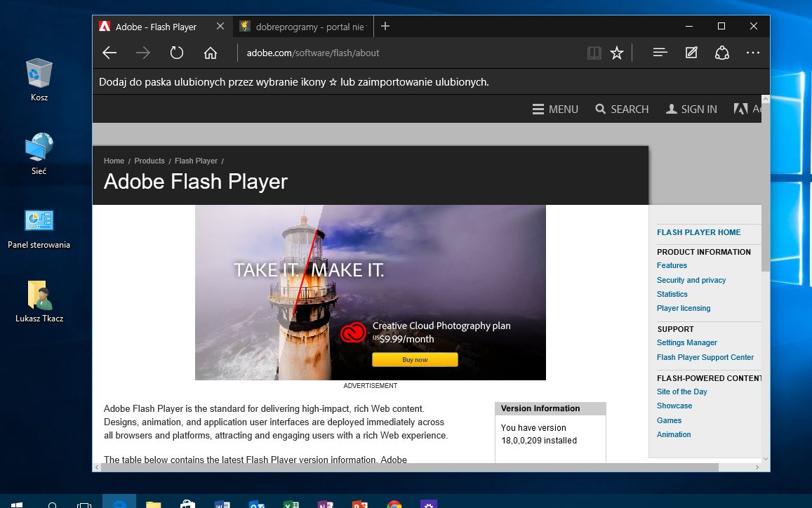
Task: Open the Games sidebar link
Action: tap(669, 420)
